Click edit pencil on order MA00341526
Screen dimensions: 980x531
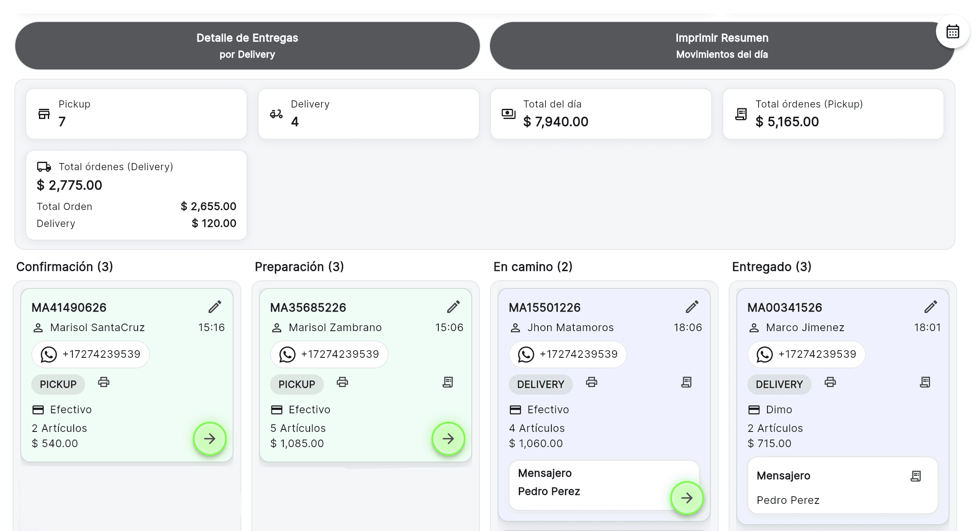[x=930, y=307]
